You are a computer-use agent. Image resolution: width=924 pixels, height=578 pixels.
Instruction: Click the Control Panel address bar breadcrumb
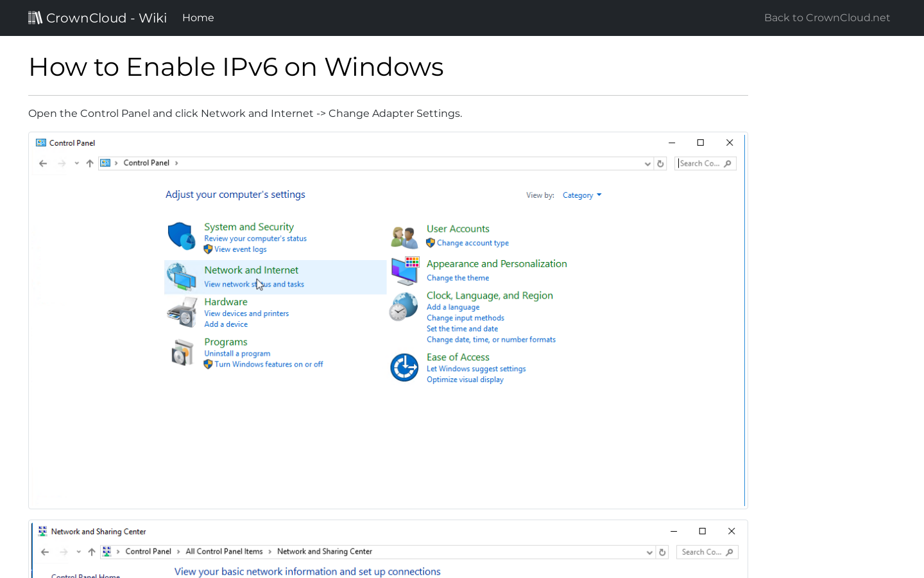tap(146, 163)
